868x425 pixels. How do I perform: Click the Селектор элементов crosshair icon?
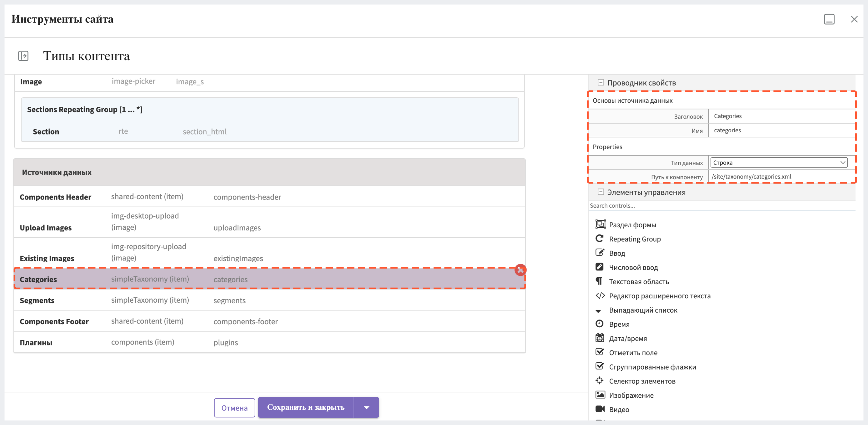coord(599,380)
